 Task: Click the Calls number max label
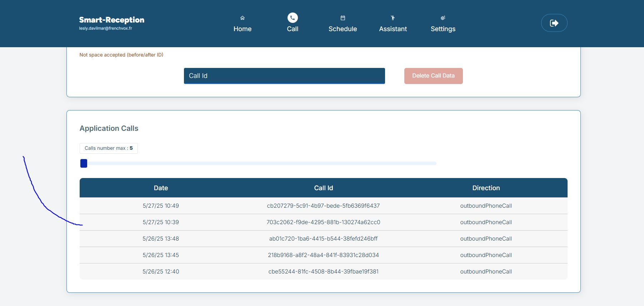(x=109, y=148)
